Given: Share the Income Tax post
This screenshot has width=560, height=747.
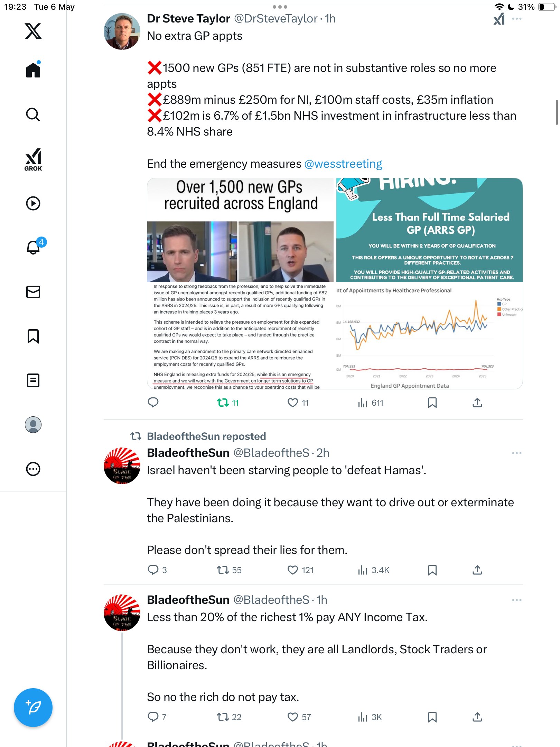Looking at the screenshot, I should click(477, 717).
